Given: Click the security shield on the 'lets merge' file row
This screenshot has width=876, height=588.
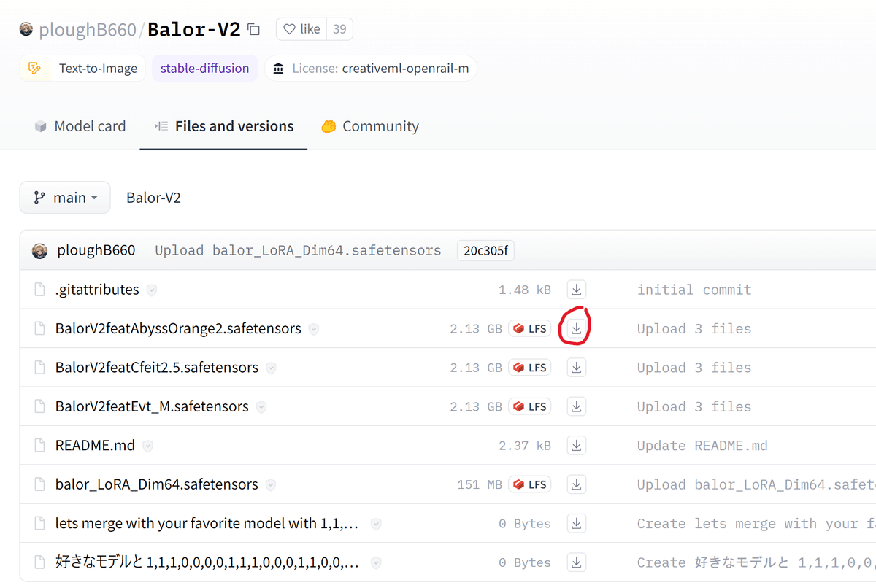Looking at the screenshot, I should click(x=376, y=524).
